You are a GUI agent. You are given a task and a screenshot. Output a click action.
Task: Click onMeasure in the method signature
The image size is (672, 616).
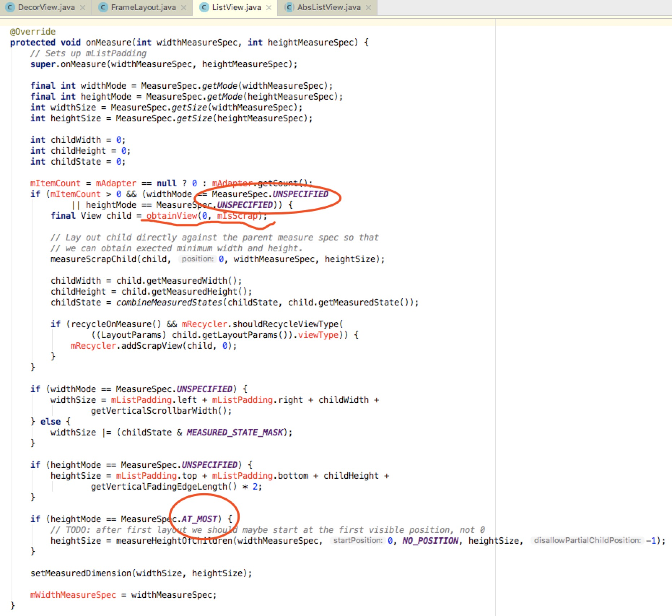pos(109,43)
